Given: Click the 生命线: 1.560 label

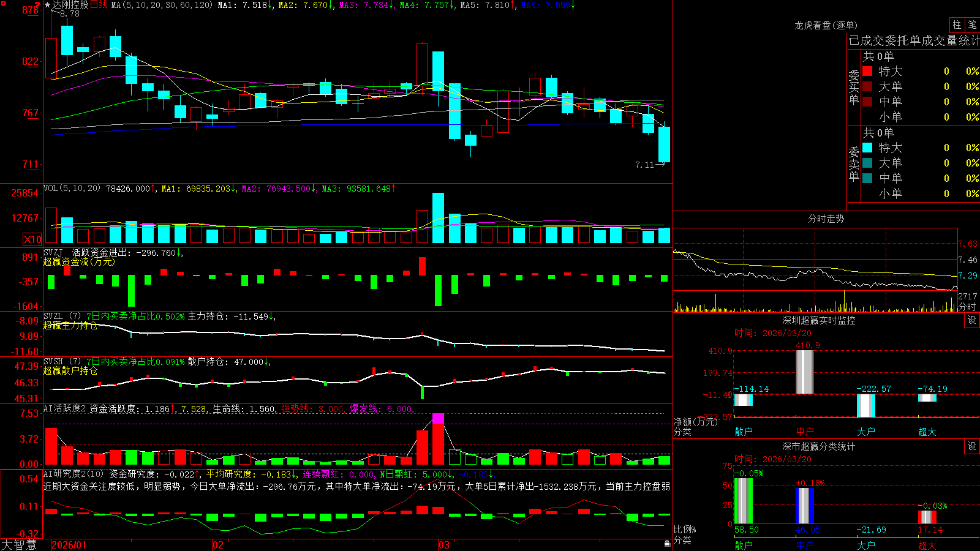Looking at the screenshot, I should [244, 408].
